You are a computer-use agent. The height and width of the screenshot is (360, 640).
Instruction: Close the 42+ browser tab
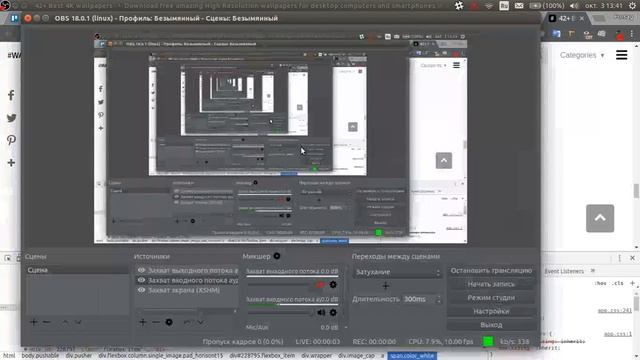pyautogui.click(x=582, y=18)
